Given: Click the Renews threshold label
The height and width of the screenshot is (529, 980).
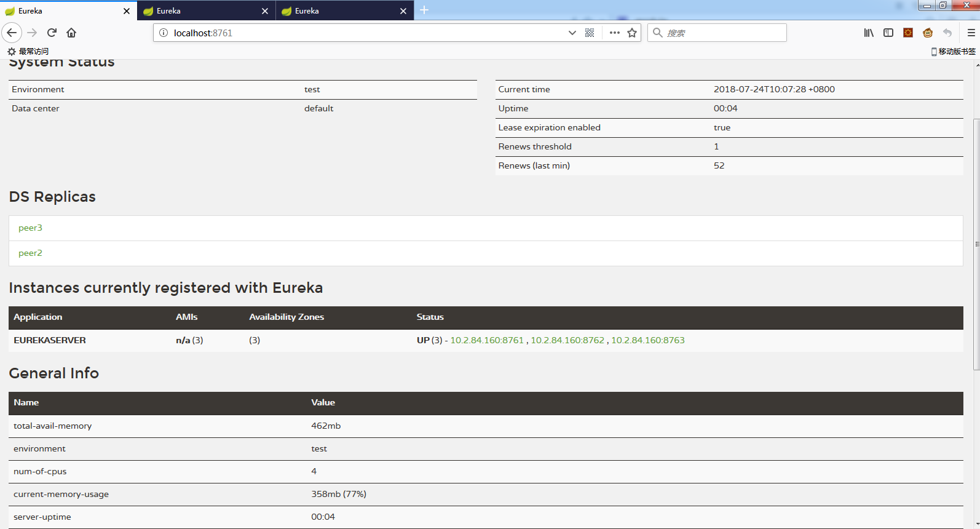Looking at the screenshot, I should click(535, 146).
